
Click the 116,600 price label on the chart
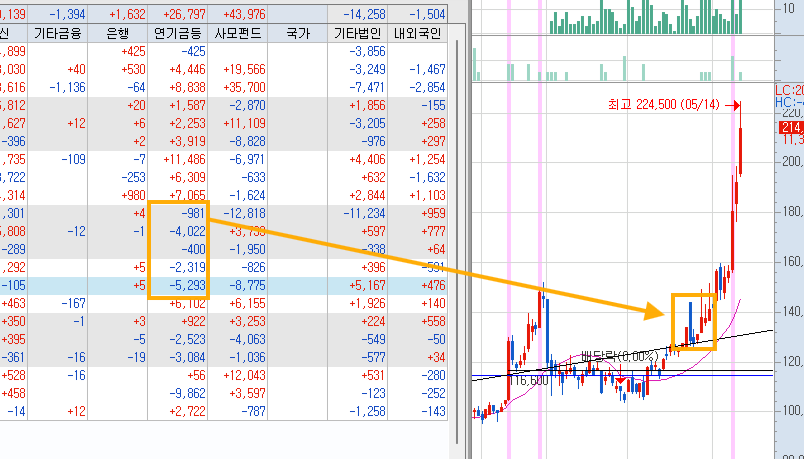pyautogui.click(x=528, y=381)
